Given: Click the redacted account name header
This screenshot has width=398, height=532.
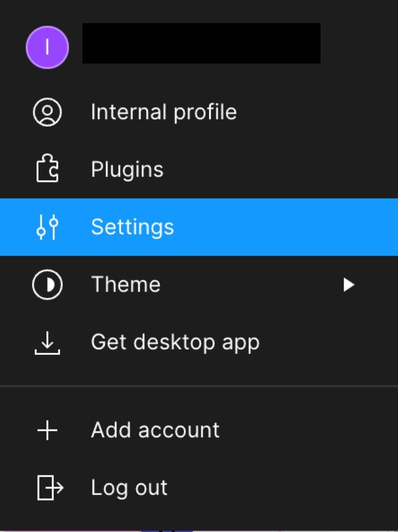Looking at the screenshot, I should click(201, 43).
